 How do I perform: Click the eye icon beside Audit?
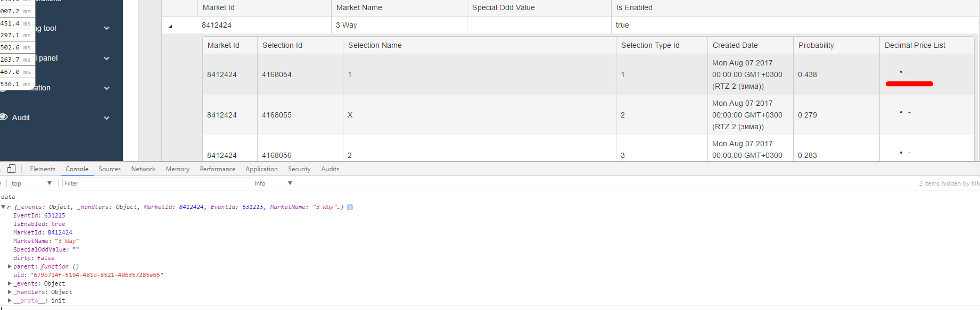point(4,117)
